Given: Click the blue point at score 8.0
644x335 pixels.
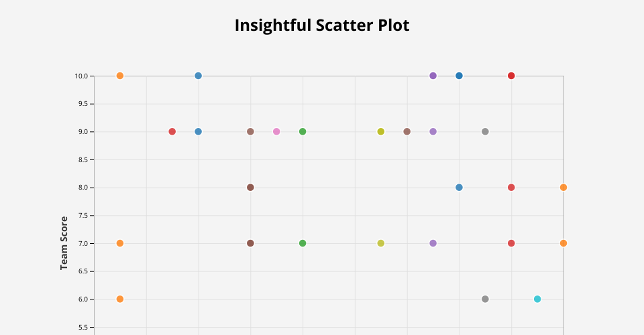Looking at the screenshot, I should click(459, 188).
